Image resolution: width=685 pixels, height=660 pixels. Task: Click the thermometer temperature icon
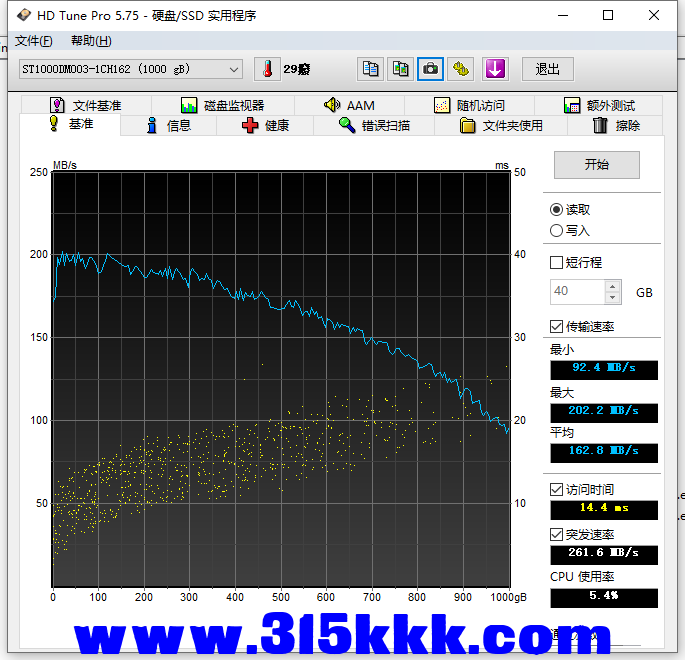tap(268, 69)
